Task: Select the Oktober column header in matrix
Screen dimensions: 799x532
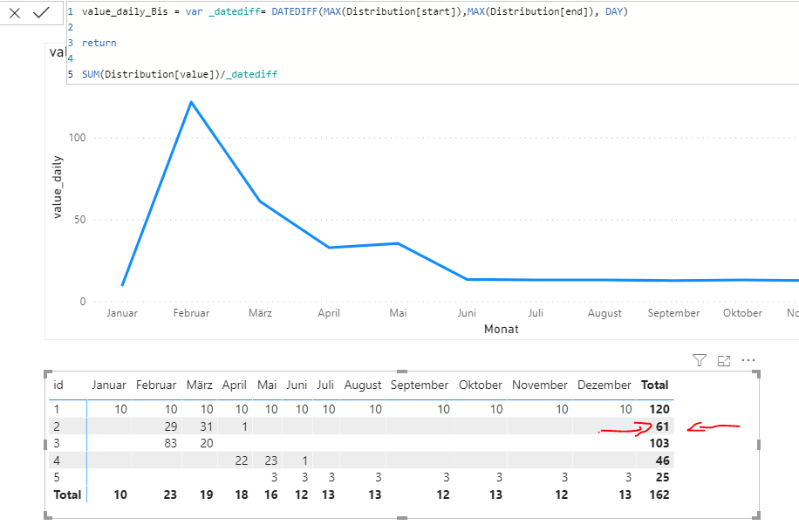Action: click(x=481, y=385)
